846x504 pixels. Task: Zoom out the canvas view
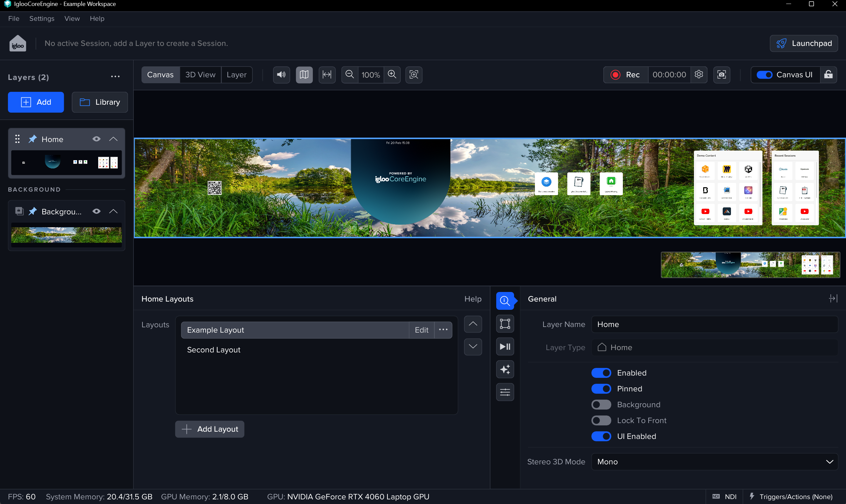pos(349,75)
